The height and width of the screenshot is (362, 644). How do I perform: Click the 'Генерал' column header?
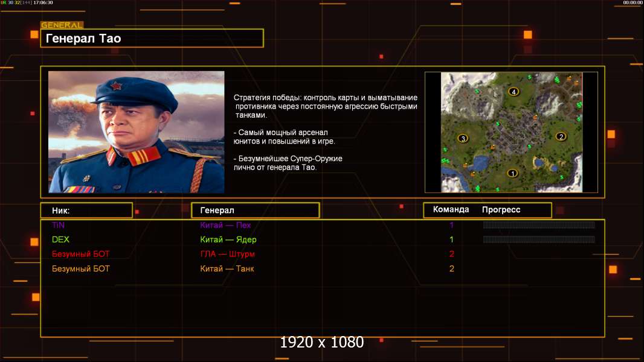(x=256, y=211)
